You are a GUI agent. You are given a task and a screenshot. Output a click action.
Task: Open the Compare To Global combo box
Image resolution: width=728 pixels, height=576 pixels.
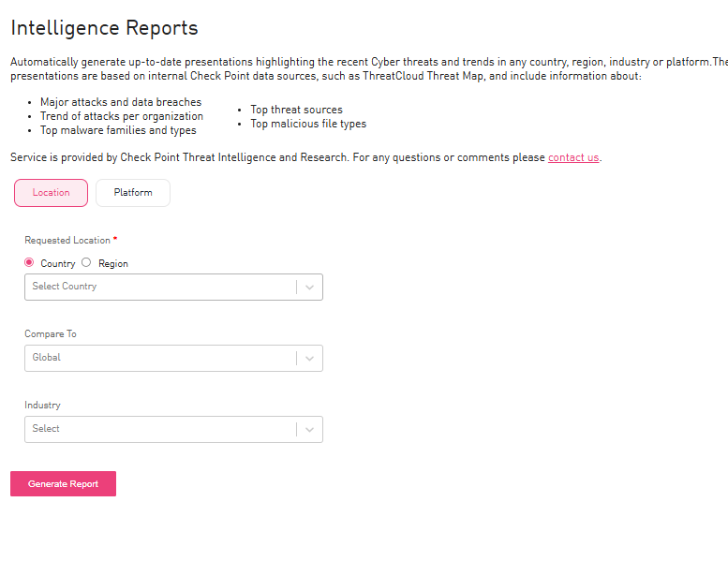[159, 358]
